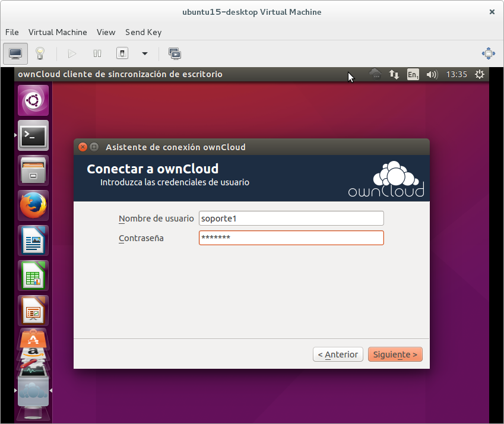Click the ownCloud launcher icon in dock
This screenshot has width=504, height=424.
coord(33,391)
